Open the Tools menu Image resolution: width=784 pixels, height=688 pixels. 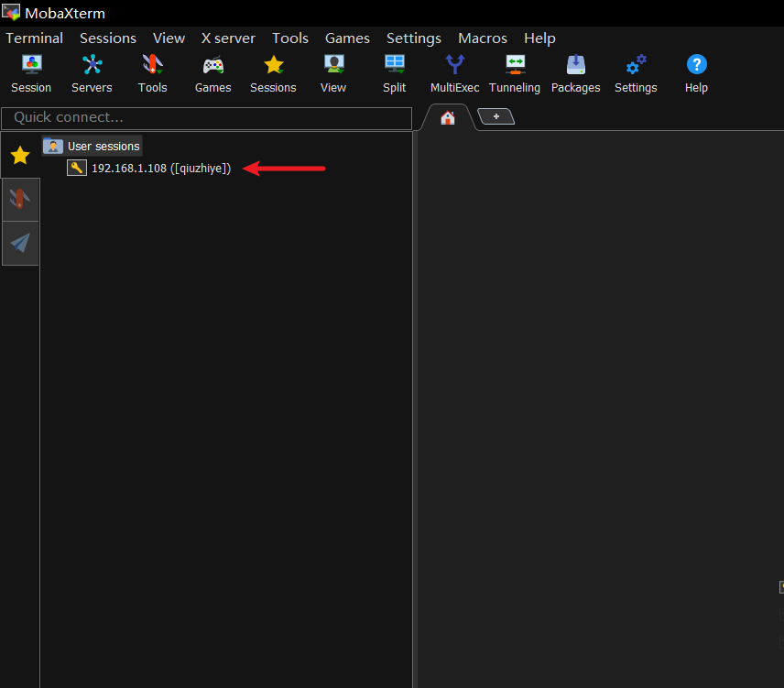[x=290, y=38]
